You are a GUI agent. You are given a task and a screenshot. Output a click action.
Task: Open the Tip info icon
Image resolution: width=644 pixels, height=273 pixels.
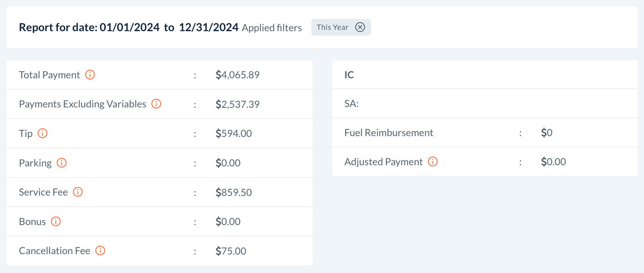tap(43, 133)
